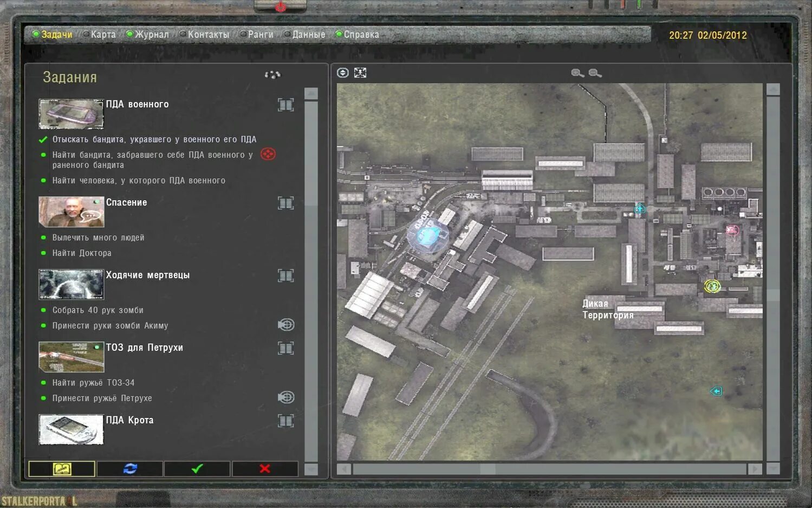Click red map target icon by Найти бандита
Image resolution: width=812 pixels, height=508 pixels.
click(268, 155)
